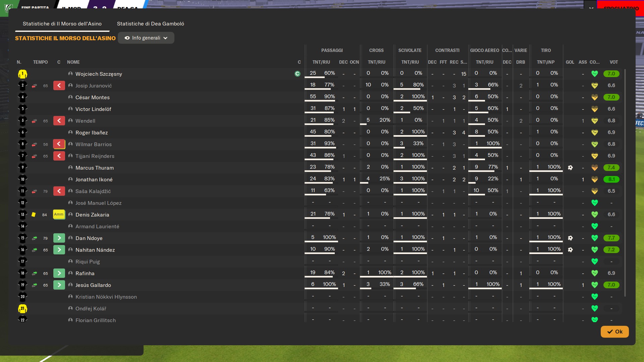
Task: Switch to Statistiche di Dea Gamboló tab
Action: click(150, 24)
